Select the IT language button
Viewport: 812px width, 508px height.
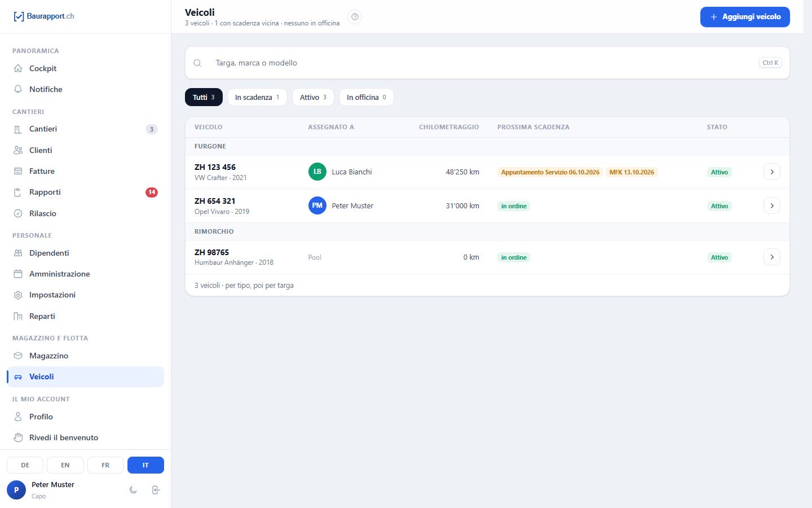point(145,465)
